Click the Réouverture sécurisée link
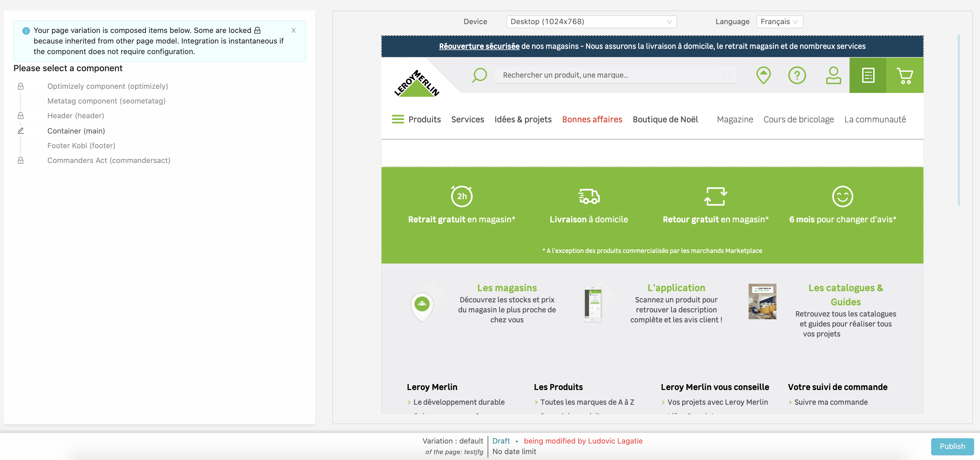980x460 pixels. click(479, 46)
